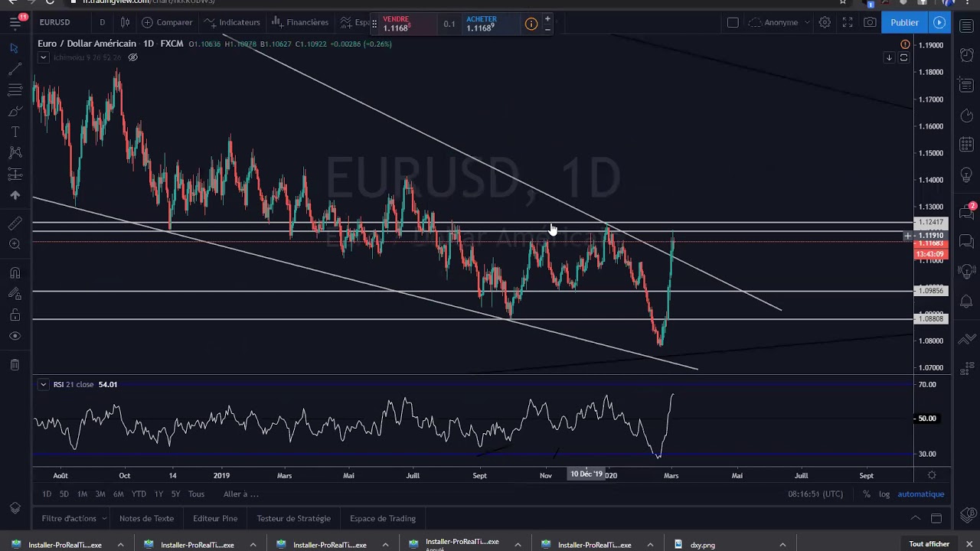Set range to 1D
Image resolution: width=980 pixels, height=551 pixels.
(47, 494)
